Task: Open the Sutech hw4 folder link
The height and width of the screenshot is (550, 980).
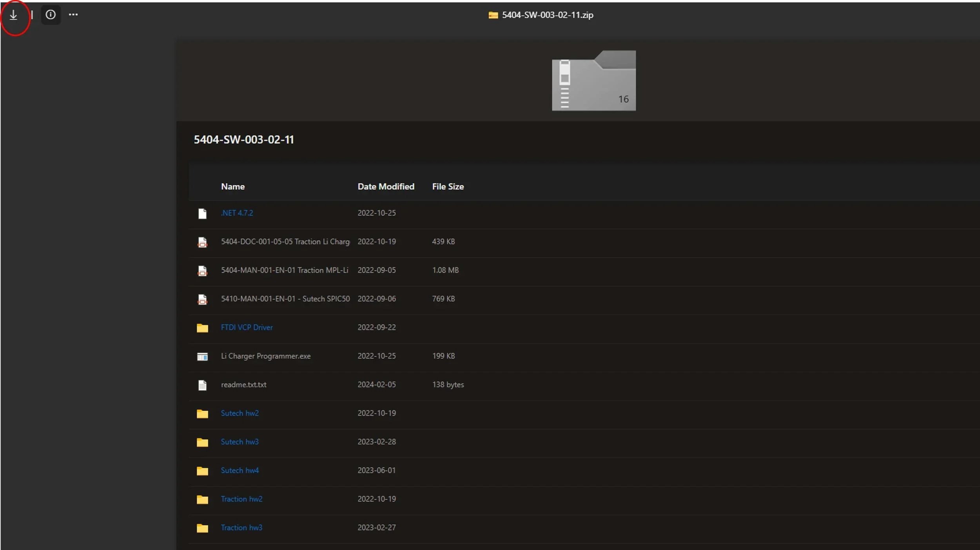Action: pos(240,470)
